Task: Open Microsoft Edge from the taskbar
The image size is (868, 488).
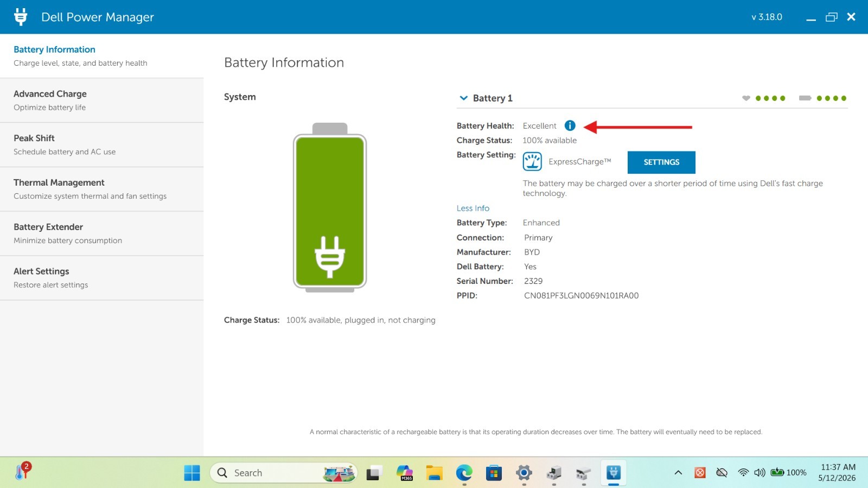Action: tap(464, 473)
